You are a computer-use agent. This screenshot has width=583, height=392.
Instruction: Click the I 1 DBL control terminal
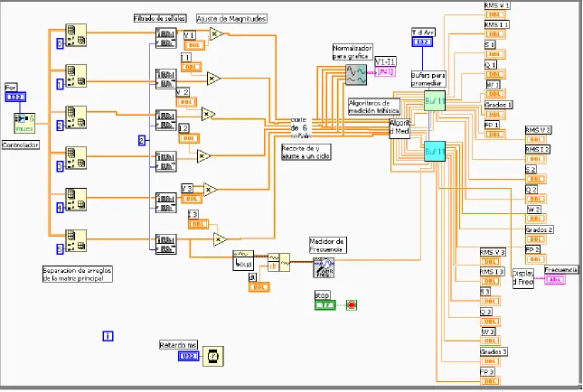click(x=191, y=67)
